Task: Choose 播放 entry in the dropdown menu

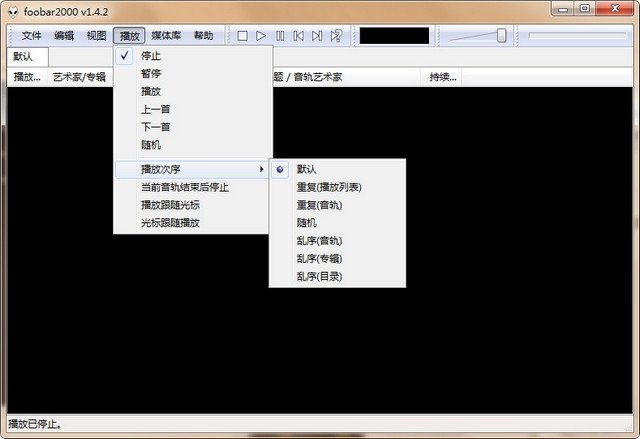Action: pyautogui.click(x=194, y=92)
